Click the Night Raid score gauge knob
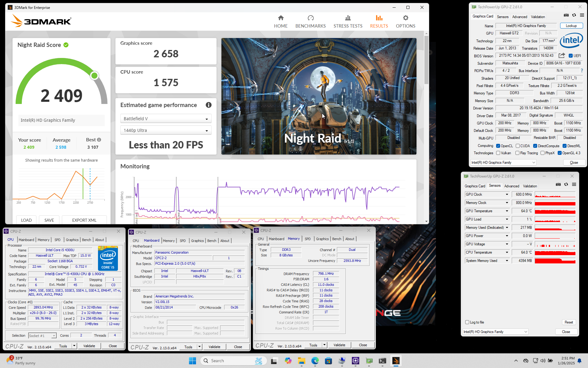 tap(95, 75)
